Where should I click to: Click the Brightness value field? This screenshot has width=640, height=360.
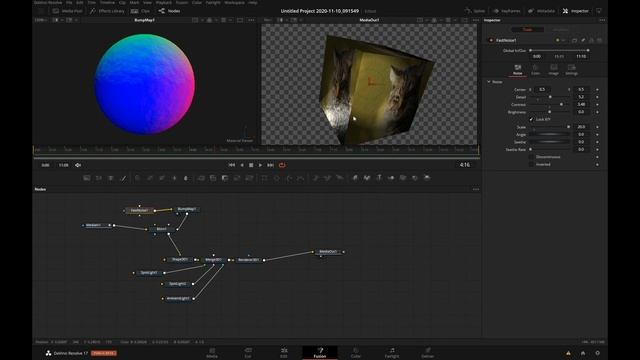tap(581, 112)
